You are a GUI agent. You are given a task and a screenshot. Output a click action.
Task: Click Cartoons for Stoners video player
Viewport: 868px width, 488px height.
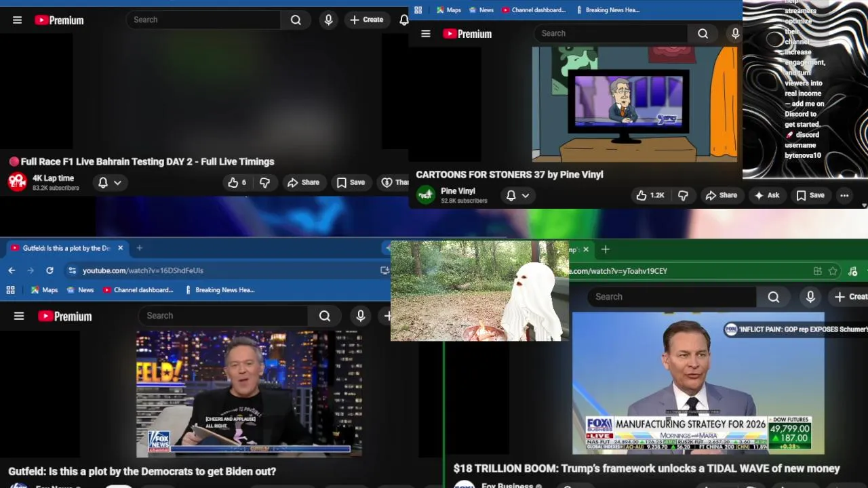coord(635,104)
